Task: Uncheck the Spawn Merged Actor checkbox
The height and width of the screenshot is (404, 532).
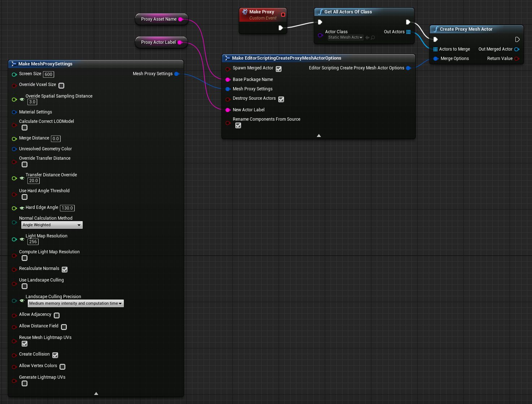Action: 279,69
